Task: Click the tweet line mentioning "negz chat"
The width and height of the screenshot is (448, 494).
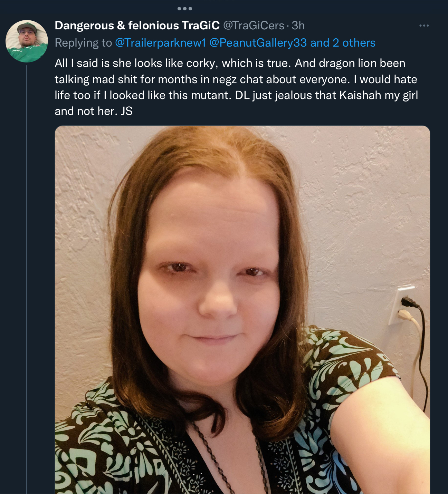Action: (236, 79)
